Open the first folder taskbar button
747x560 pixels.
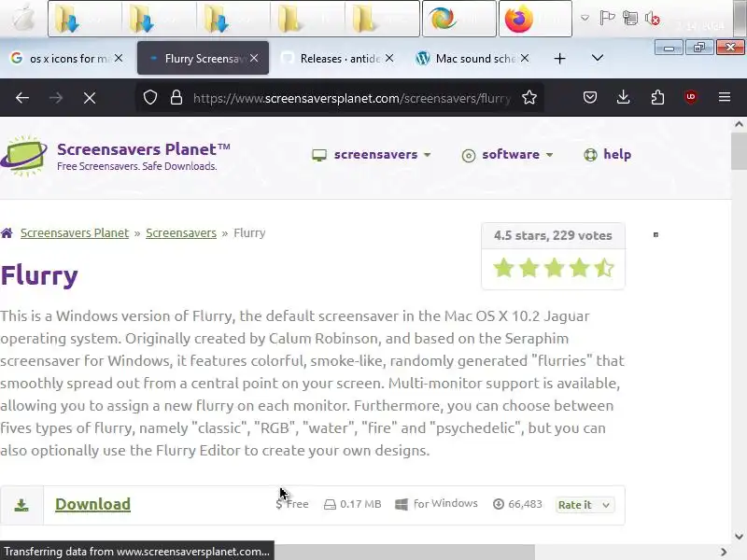tap(85, 19)
